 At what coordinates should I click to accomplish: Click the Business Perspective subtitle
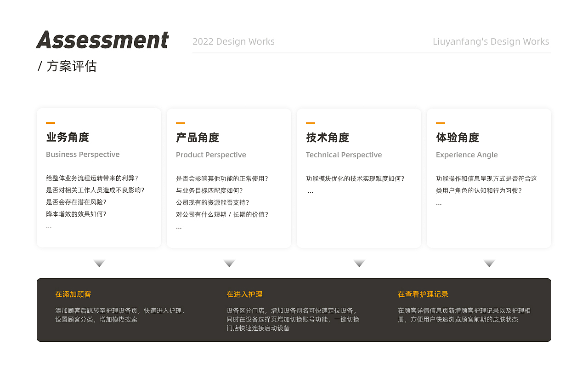pos(83,155)
